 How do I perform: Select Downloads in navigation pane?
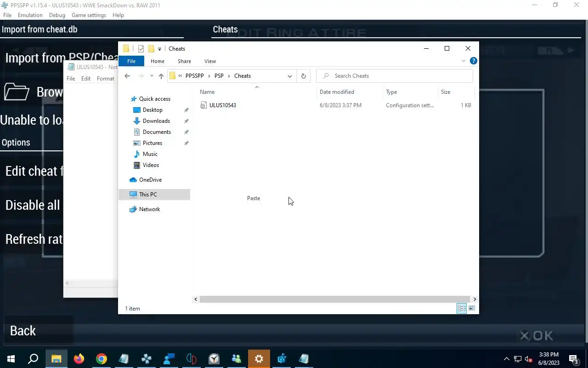156,121
